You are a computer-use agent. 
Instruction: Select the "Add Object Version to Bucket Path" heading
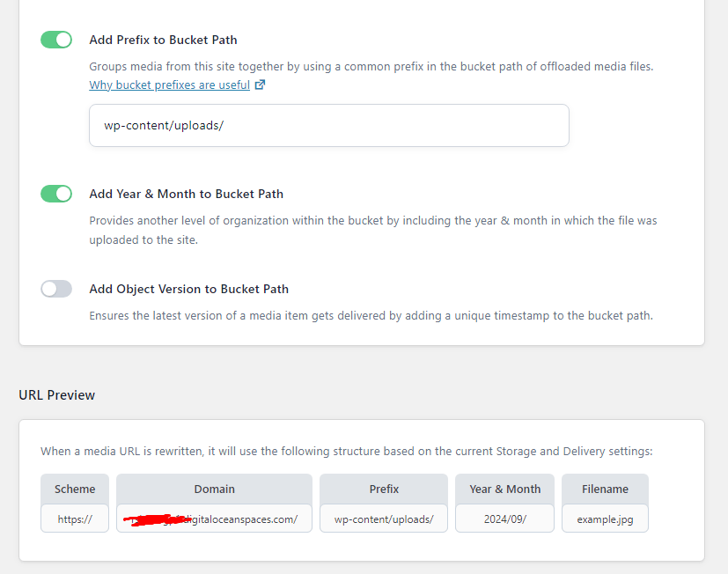click(189, 289)
